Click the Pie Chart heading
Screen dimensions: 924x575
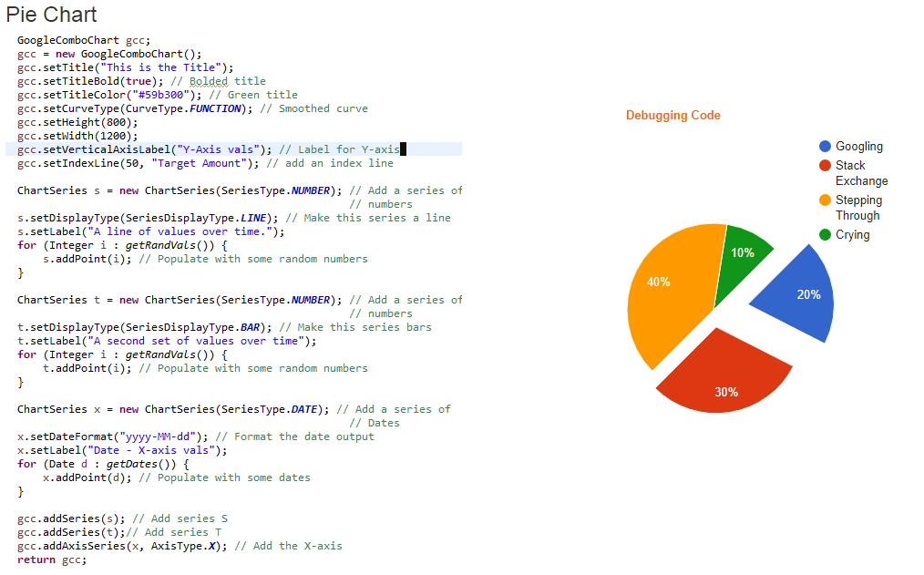click(51, 15)
